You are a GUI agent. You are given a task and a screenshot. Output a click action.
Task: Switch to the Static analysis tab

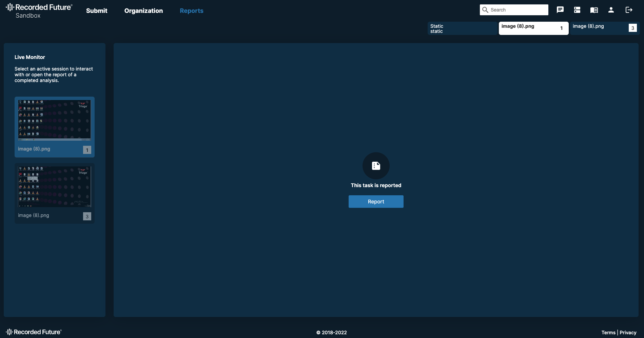click(x=462, y=28)
